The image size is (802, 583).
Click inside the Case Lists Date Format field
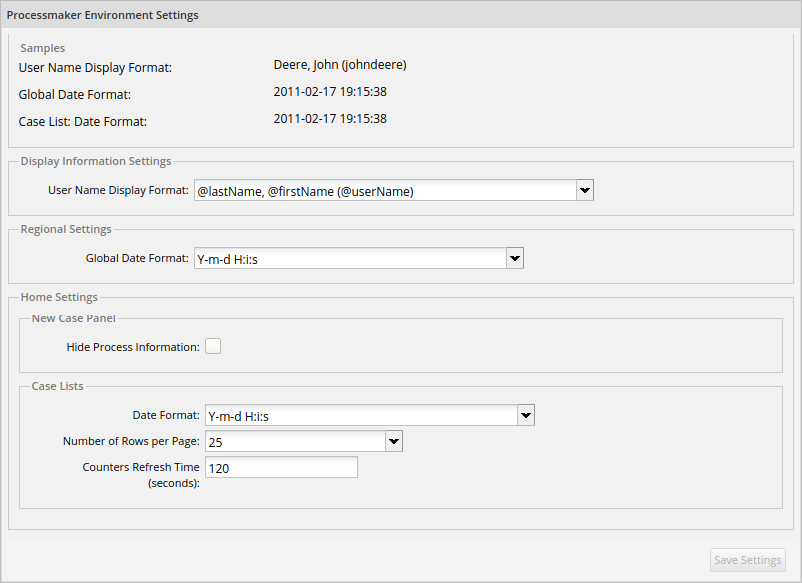coord(361,415)
